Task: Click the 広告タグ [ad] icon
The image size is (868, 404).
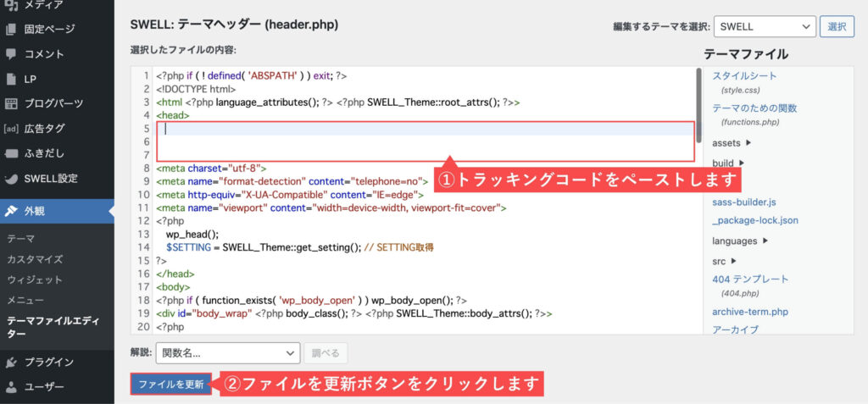Action: click(x=11, y=129)
